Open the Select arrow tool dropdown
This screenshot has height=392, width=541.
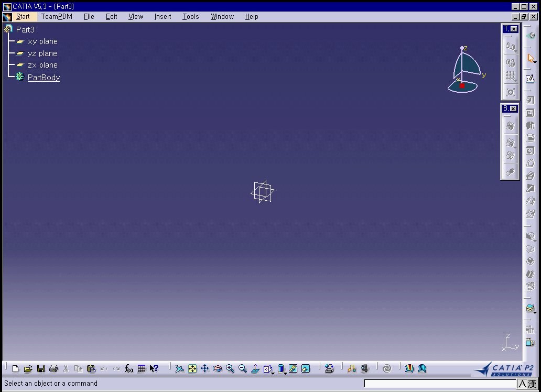coord(531,58)
